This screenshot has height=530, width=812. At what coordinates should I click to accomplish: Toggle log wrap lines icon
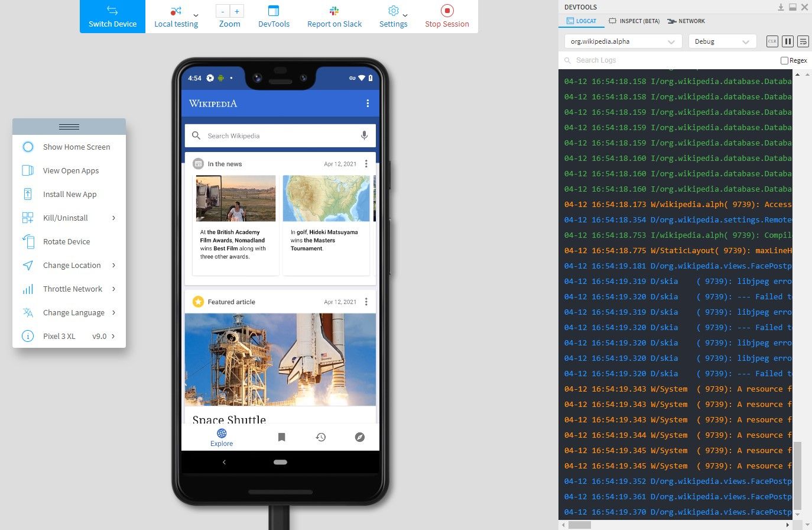coord(803,41)
